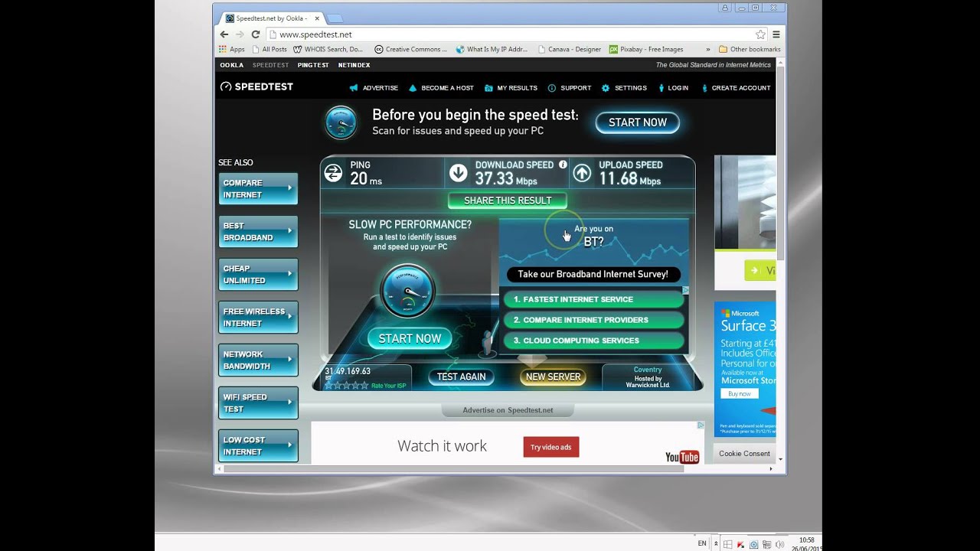Click START NOW in the top banner
This screenshot has width=980, height=551.
click(x=638, y=122)
